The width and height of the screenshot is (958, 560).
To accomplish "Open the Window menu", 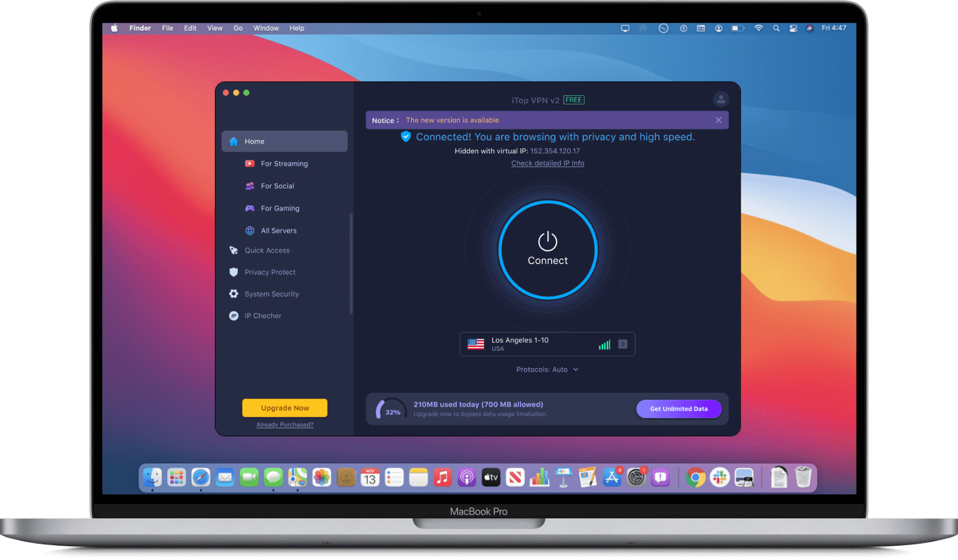I will coord(266,28).
